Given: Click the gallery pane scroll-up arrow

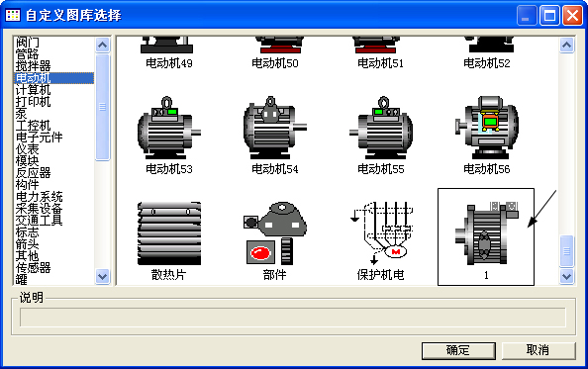Looking at the screenshot, I should click(x=566, y=45).
